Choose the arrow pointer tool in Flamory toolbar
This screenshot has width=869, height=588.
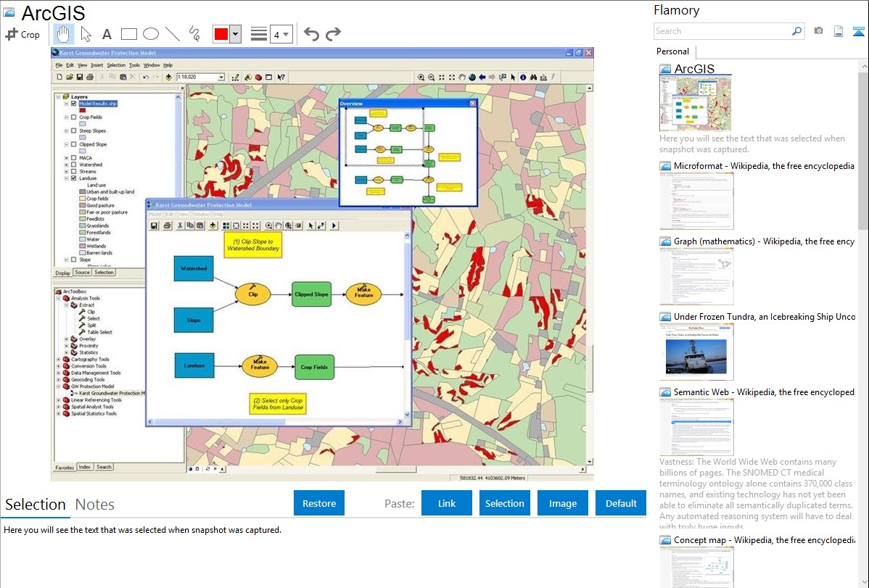86,34
